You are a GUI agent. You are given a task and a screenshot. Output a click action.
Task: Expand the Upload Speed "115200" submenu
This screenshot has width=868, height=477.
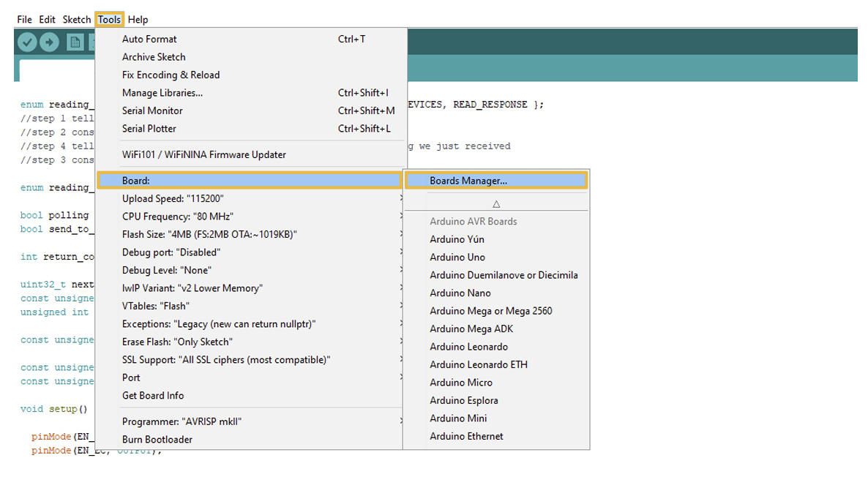point(251,199)
